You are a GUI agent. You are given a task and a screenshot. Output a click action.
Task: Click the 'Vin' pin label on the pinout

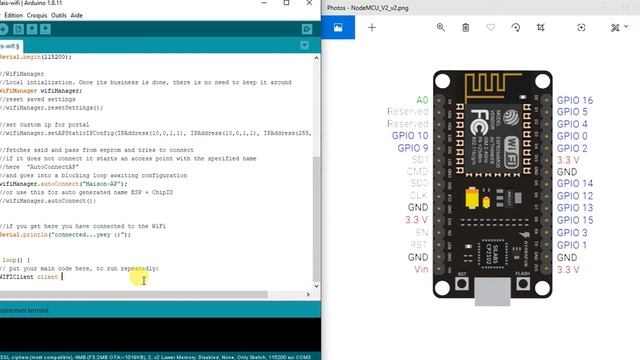421,269
